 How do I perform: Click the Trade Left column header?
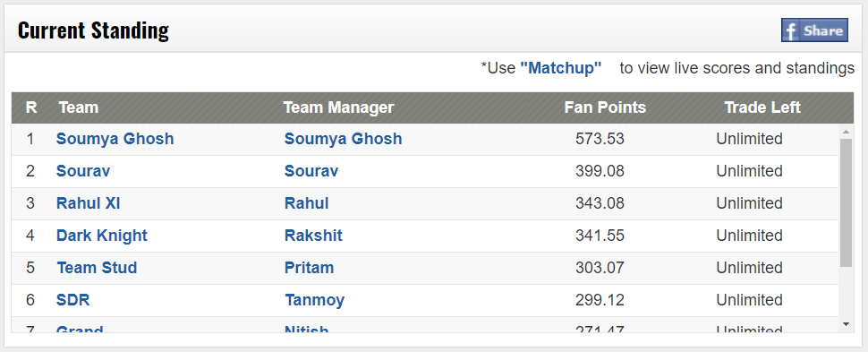point(762,107)
